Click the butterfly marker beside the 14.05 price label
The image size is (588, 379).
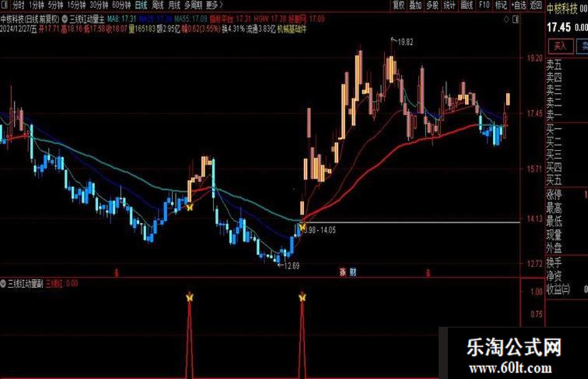point(302,227)
